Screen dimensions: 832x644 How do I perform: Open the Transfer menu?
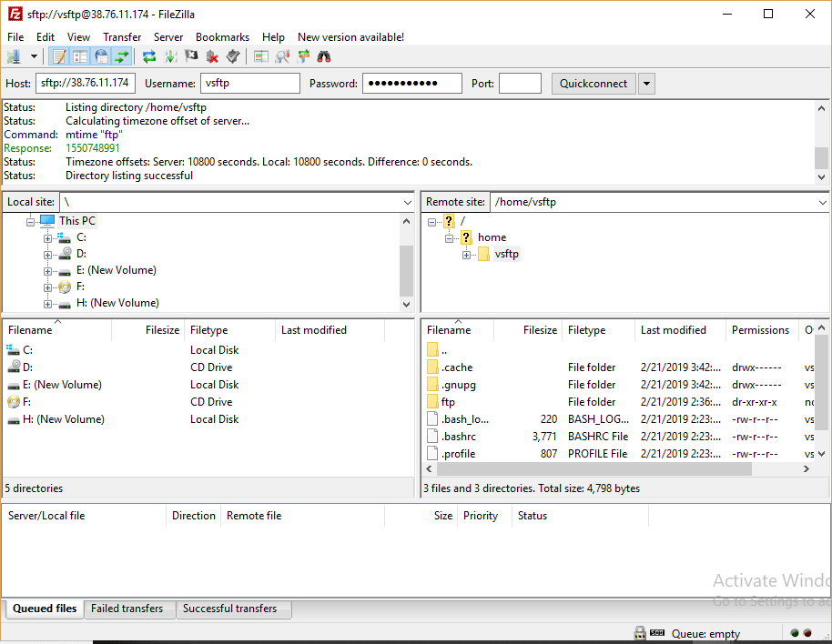[122, 37]
